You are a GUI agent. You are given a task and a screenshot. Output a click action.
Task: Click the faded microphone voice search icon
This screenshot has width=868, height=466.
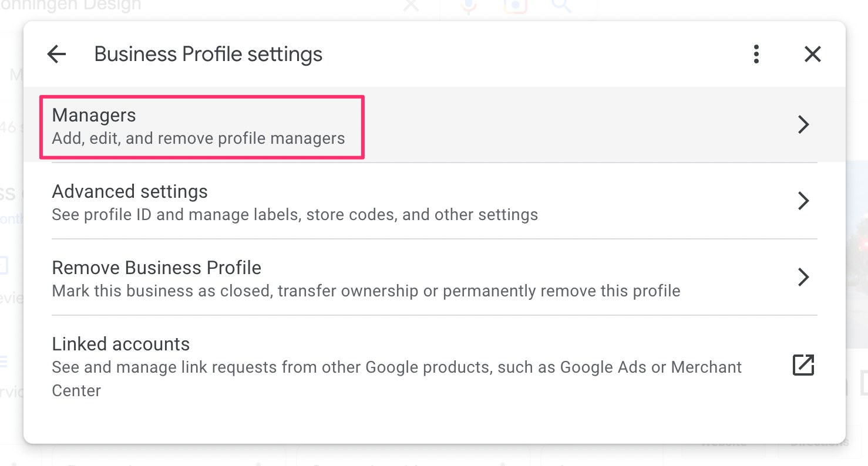[x=469, y=6]
